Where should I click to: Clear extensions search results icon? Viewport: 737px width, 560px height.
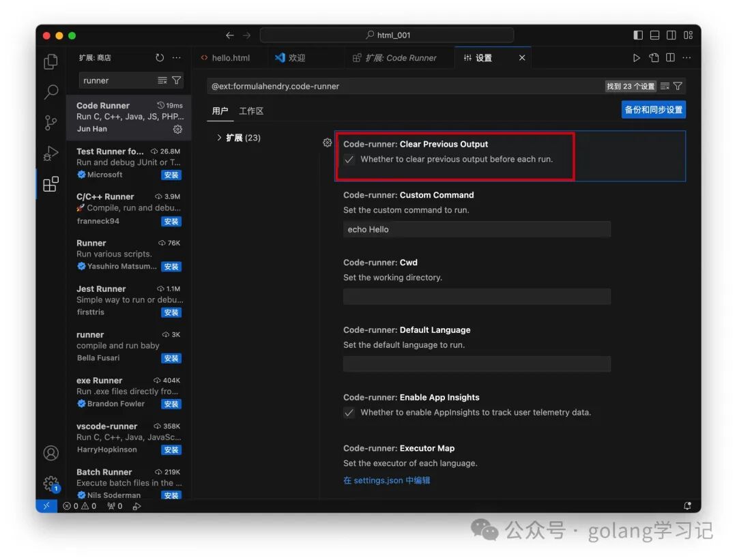(x=162, y=80)
